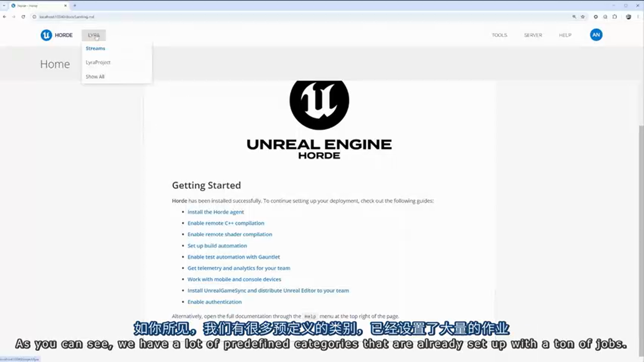Click the Enable authentication link
644x362 pixels.
tap(214, 302)
